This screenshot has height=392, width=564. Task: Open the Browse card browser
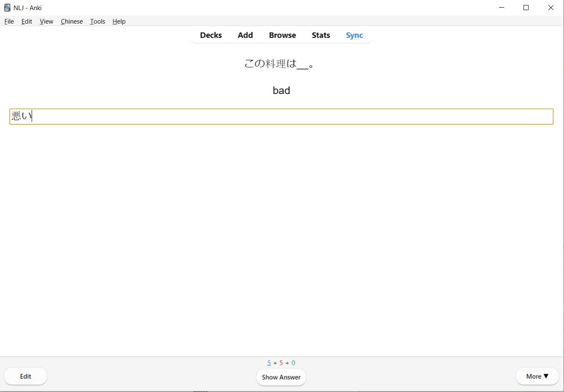point(282,35)
